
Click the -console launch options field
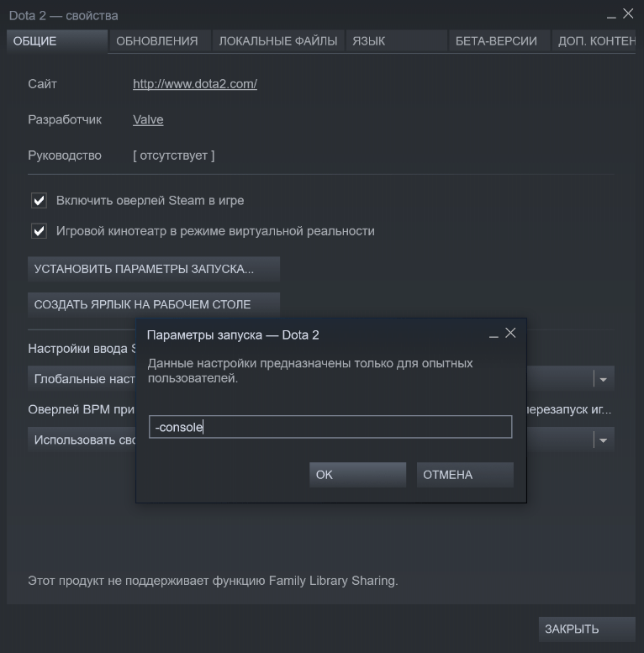coord(330,427)
